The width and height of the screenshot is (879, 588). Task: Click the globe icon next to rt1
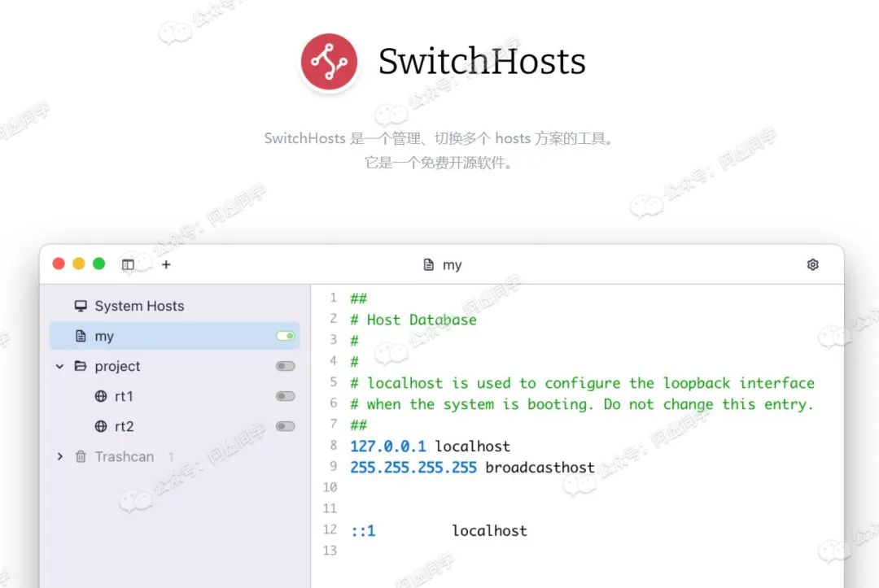click(x=101, y=397)
